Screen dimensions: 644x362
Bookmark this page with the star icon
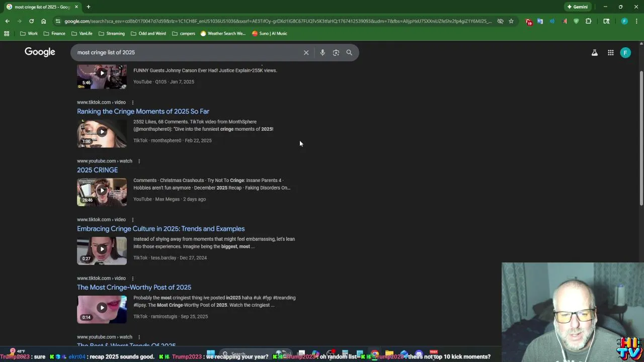511,21
